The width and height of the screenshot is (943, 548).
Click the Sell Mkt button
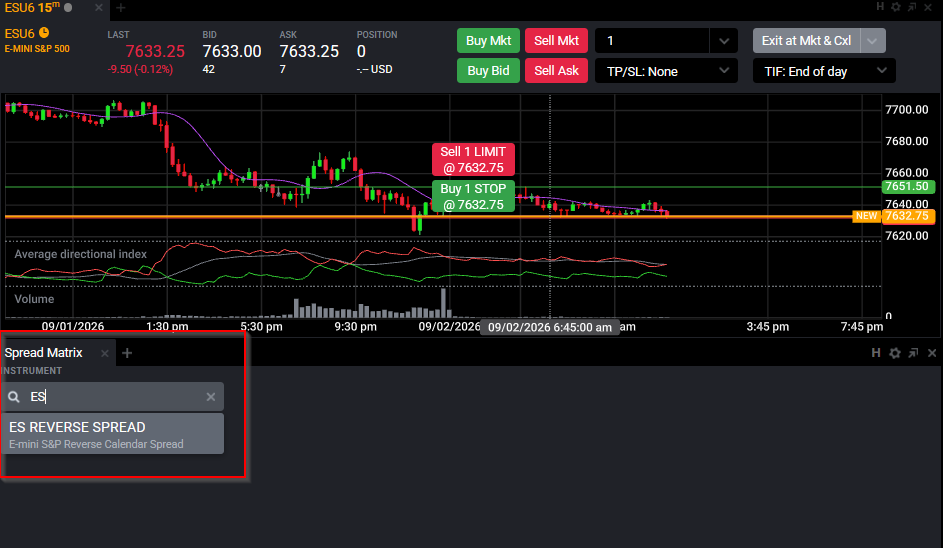click(556, 41)
